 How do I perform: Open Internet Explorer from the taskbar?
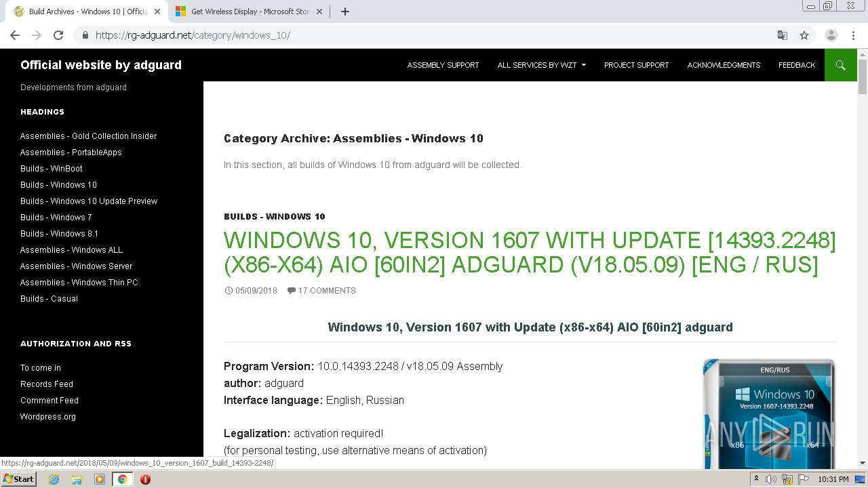(54, 479)
